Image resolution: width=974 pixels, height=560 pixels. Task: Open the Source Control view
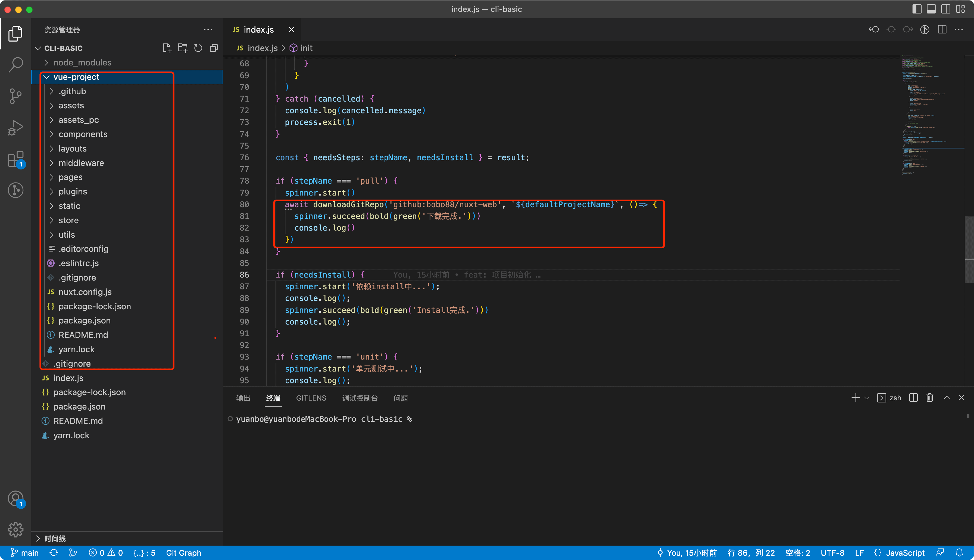pos(15,96)
